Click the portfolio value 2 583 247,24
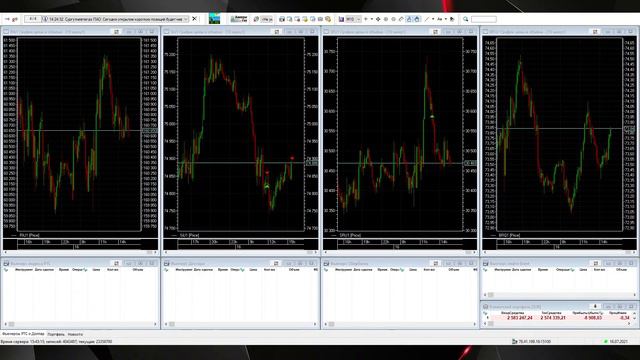Image resolution: width=640 pixels, height=360 pixels. click(x=520, y=318)
